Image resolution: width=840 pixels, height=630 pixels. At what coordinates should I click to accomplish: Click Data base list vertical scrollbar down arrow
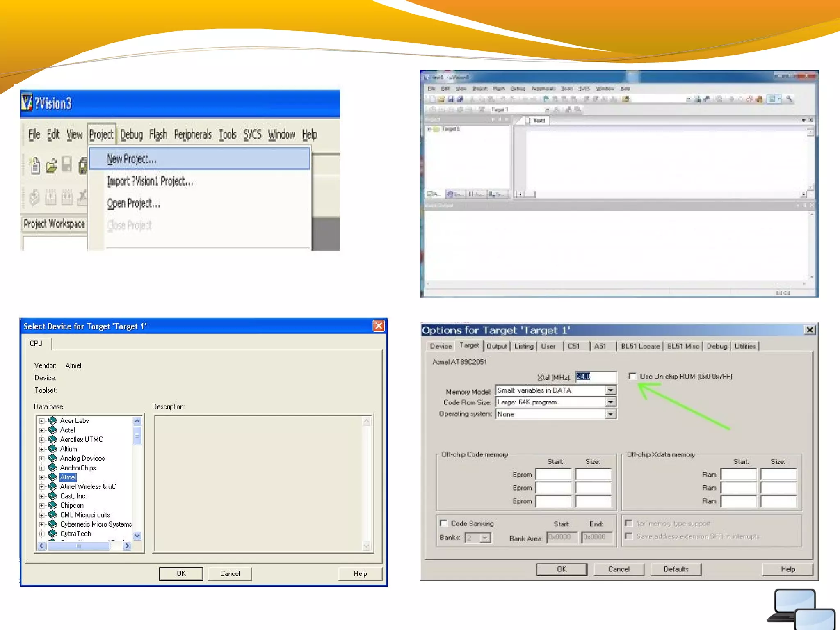[x=137, y=536]
